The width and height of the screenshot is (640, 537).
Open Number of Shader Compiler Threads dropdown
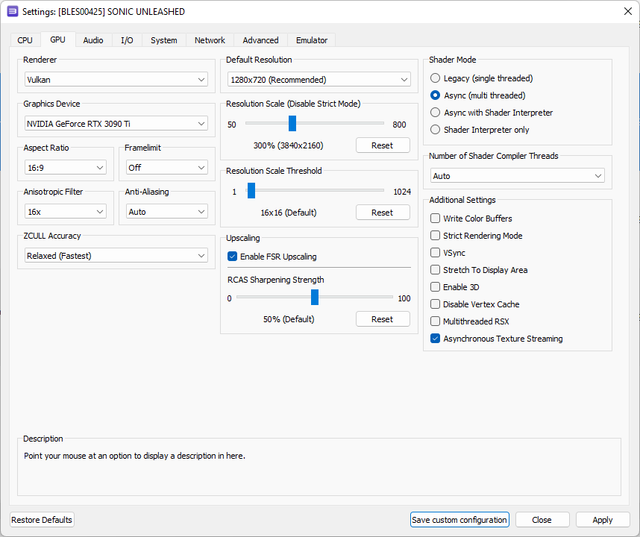click(518, 176)
